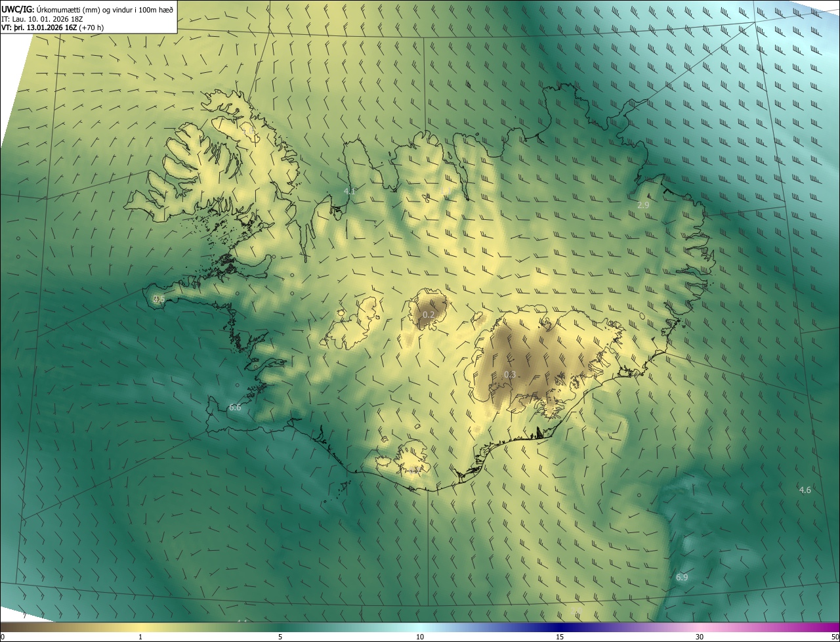Click the valid time "VT: þri. 13.01.2026 16Z (+70 h)"
840x642 pixels.
[52, 28]
